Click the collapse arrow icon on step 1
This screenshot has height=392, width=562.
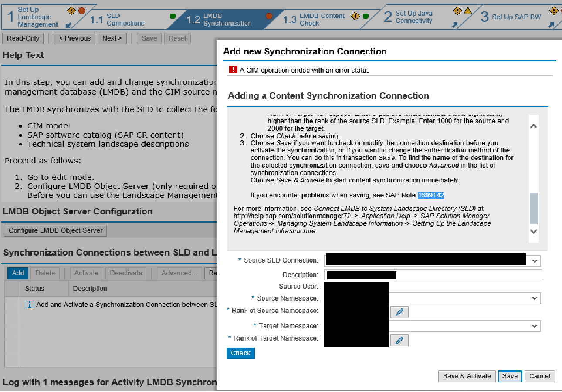[x=69, y=25]
